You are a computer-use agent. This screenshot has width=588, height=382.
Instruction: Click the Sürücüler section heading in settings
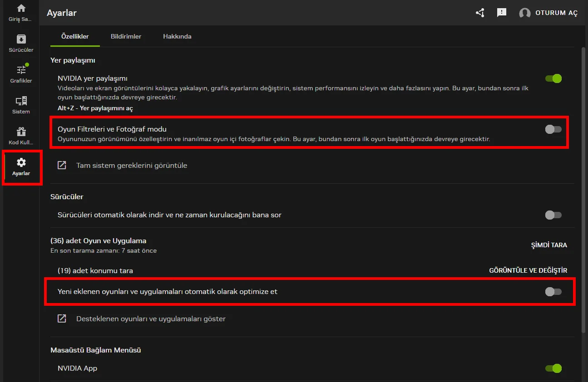click(x=67, y=196)
